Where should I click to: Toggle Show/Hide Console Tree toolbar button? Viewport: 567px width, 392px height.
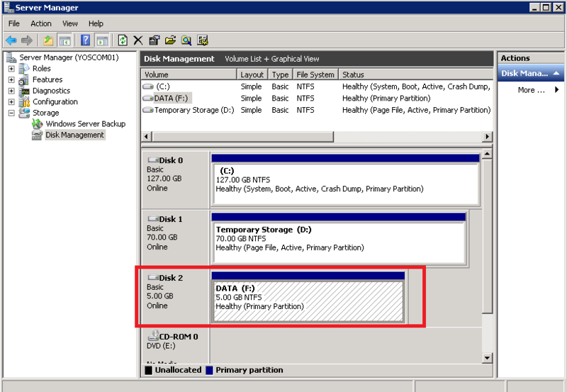coord(65,40)
